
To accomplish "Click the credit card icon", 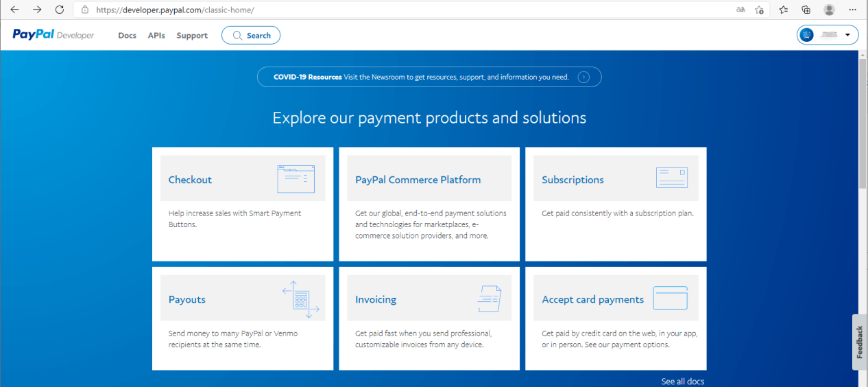I will tap(670, 298).
